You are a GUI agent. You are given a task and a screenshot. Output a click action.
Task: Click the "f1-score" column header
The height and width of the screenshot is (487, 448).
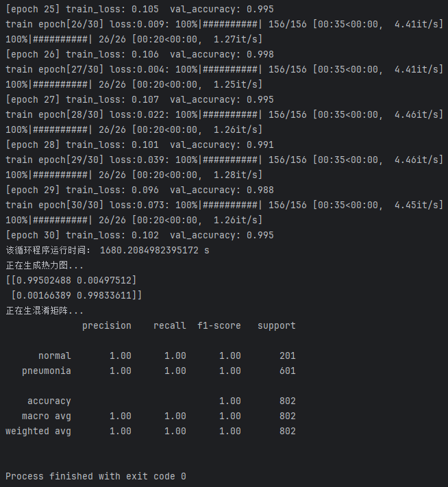219,325
